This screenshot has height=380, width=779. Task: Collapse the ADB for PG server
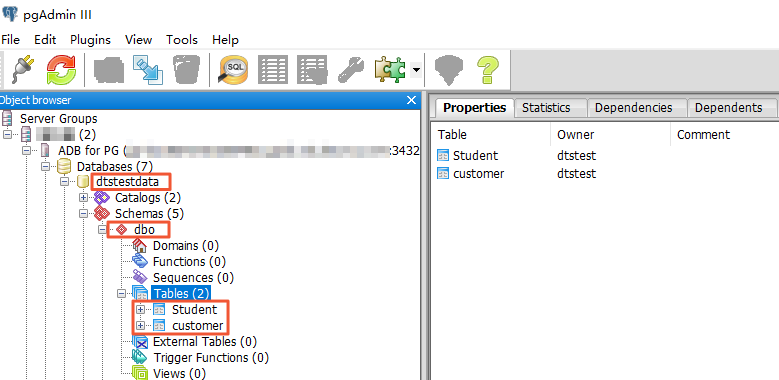pyautogui.click(x=26, y=151)
